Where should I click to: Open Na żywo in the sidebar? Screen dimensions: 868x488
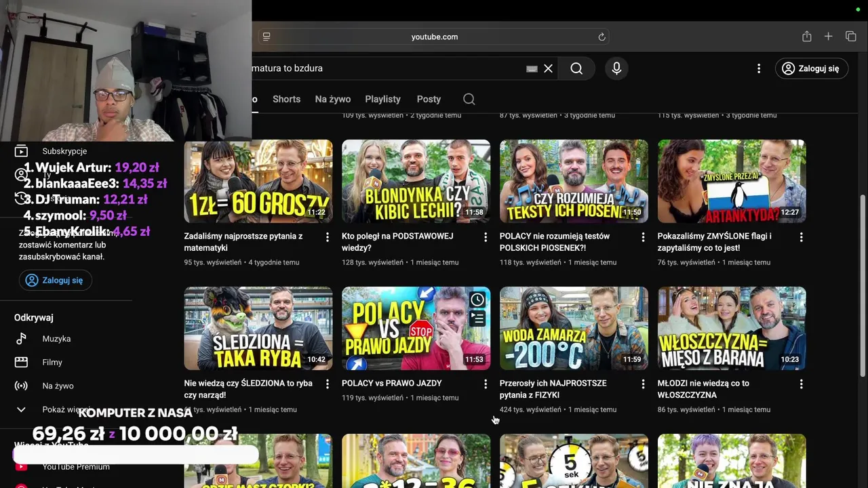pyautogui.click(x=58, y=386)
